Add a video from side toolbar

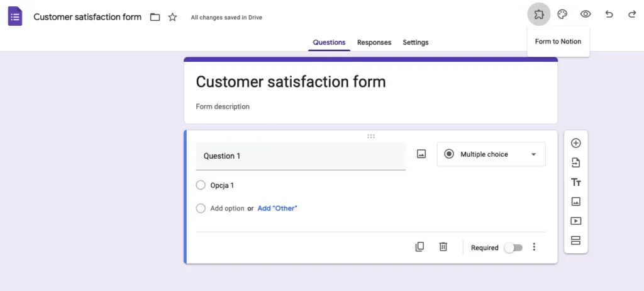click(575, 221)
